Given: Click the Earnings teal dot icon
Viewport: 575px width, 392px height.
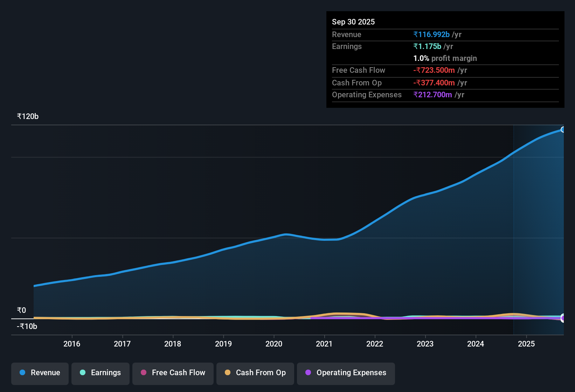Looking at the screenshot, I should click(x=83, y=373).
